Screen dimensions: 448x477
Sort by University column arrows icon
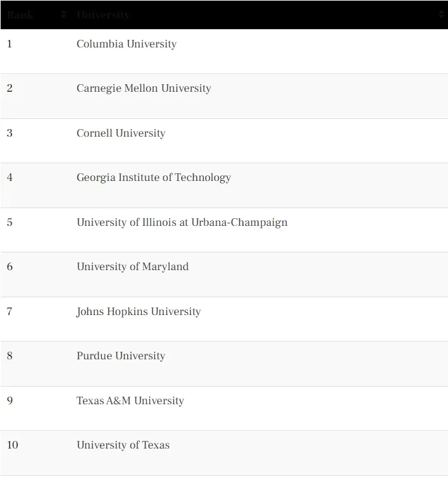click(x=441, y=14)
